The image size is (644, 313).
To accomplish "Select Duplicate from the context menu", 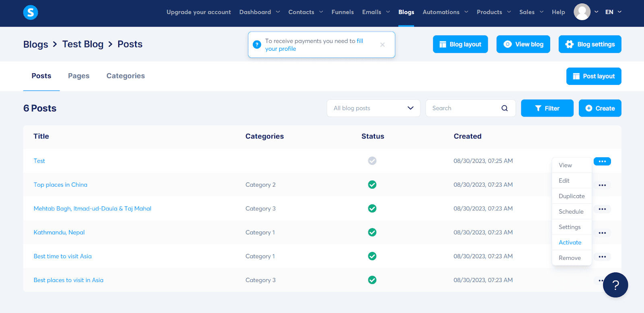I will click(572, 196).
